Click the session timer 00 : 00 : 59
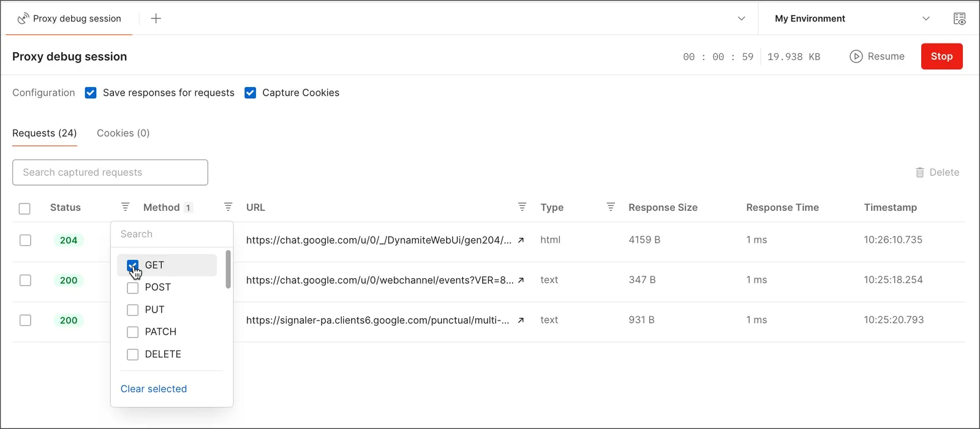The height and width of the screenshot is (429, 980). (718, 56)
